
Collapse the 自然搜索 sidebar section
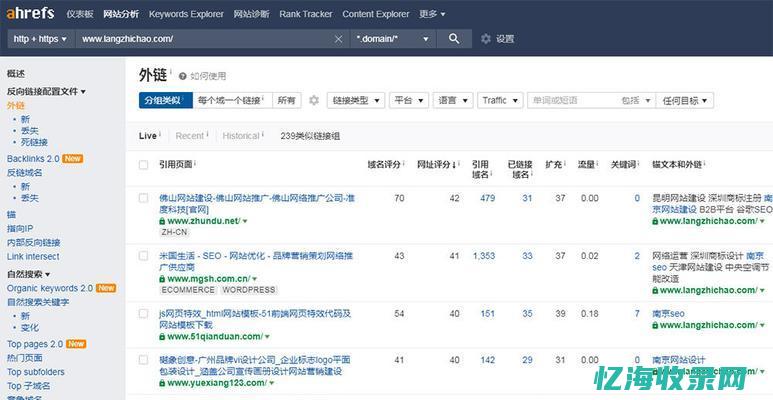tap(29, 274)
